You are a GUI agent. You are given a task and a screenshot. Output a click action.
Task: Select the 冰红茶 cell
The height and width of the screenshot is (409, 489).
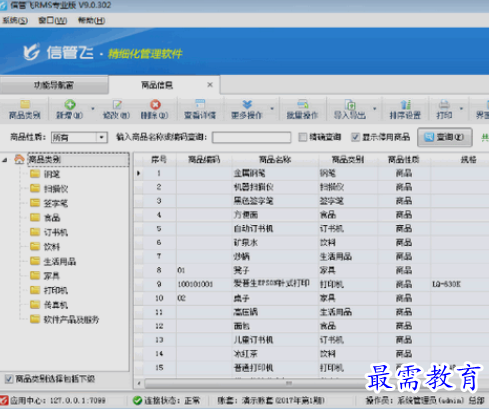point(275,354)
